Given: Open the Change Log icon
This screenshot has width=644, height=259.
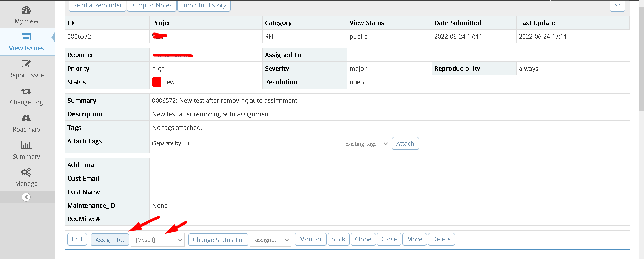Looking at the screenshot, I should pyautogui.click(x=26, y=91).
